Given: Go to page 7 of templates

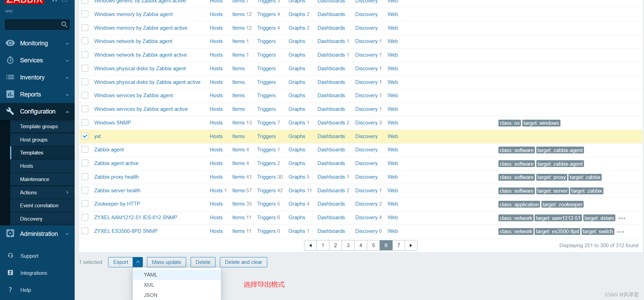Looking at the screenshot, I should coord(399,245).
